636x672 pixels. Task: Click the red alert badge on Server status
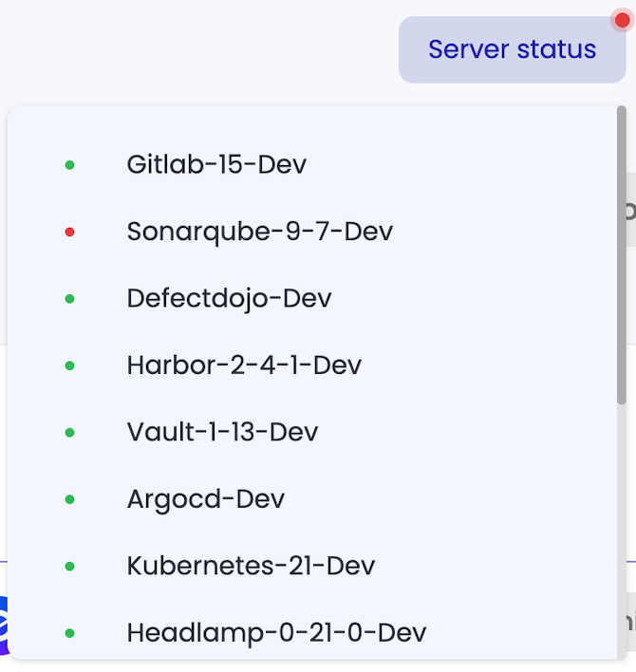coord(622,20)
